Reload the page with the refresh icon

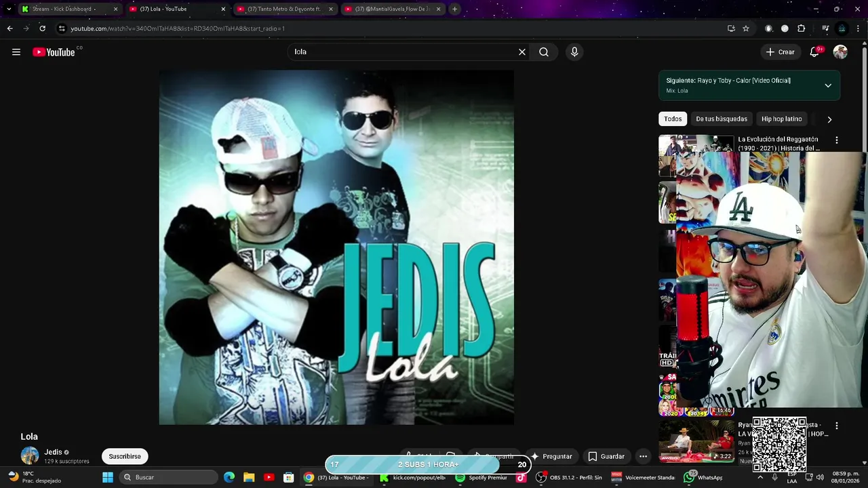42,28
